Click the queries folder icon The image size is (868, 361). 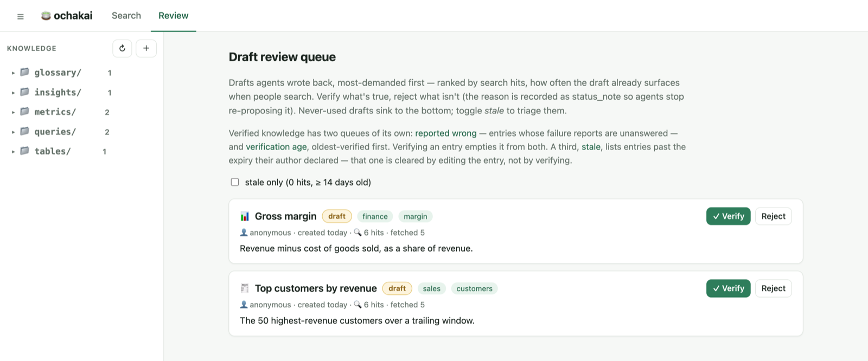(x=25, y=131)
